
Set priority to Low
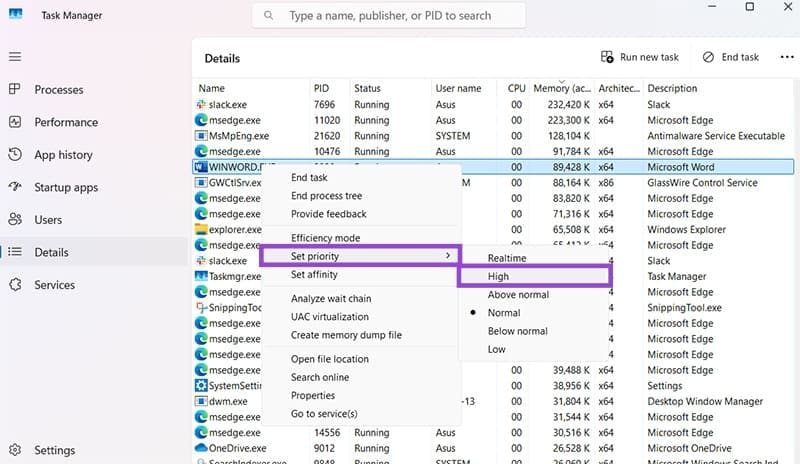pos(496,349)
